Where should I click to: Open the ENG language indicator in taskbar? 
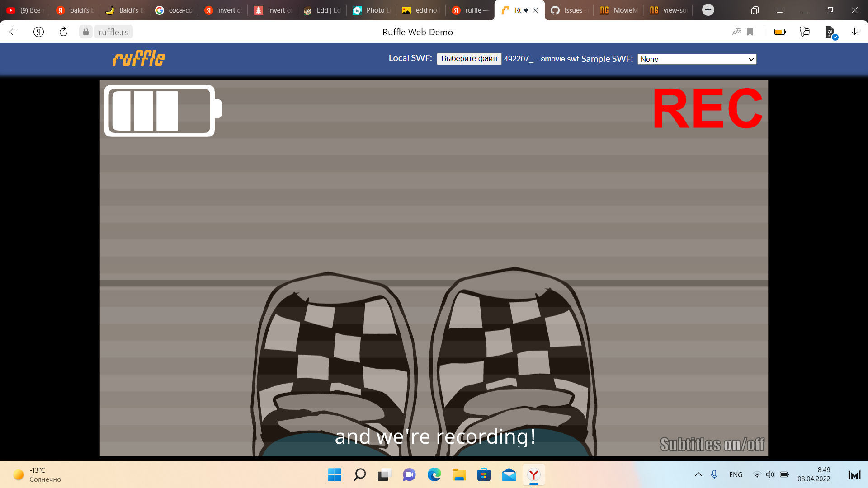coord(736,474)
